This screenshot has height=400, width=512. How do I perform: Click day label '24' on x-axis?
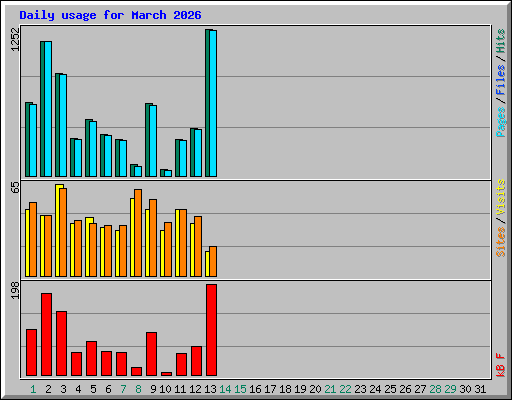375,389
